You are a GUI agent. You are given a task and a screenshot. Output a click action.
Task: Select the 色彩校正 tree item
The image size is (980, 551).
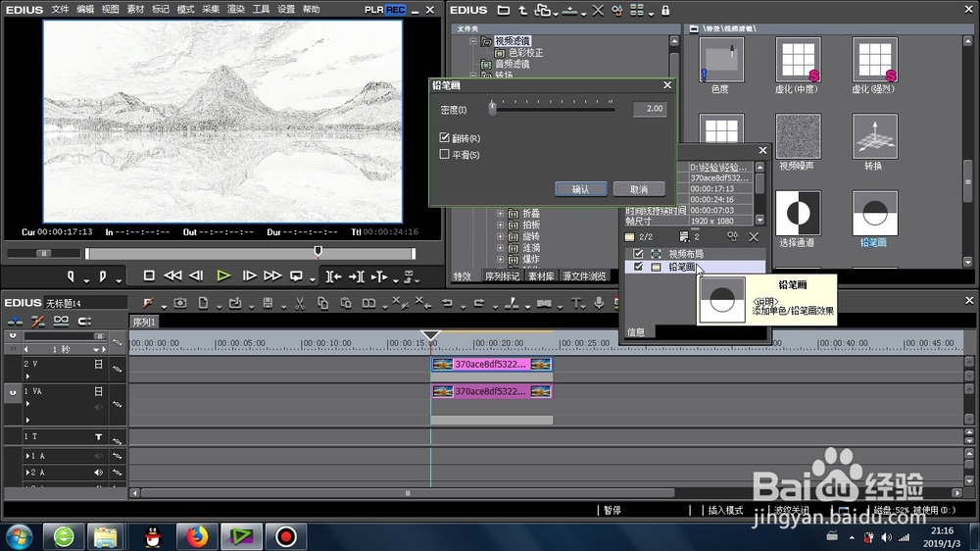(525, 53)
